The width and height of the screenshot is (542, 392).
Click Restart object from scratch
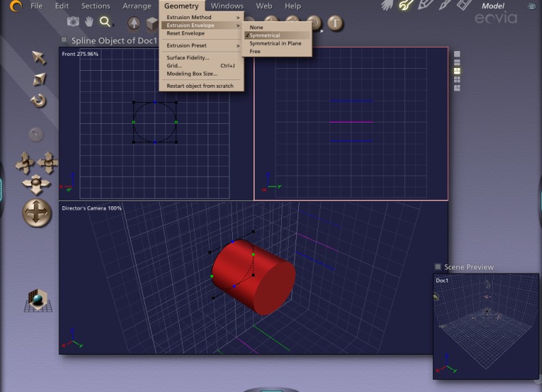pyautogui.click(x=200, y=86)
